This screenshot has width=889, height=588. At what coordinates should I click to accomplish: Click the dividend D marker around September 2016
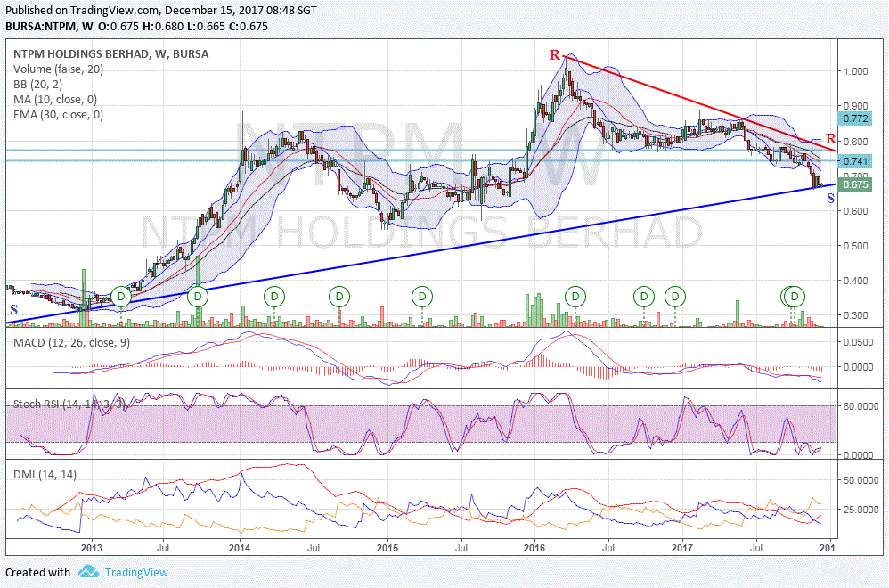pyautogui.click(x=643, y=296)
